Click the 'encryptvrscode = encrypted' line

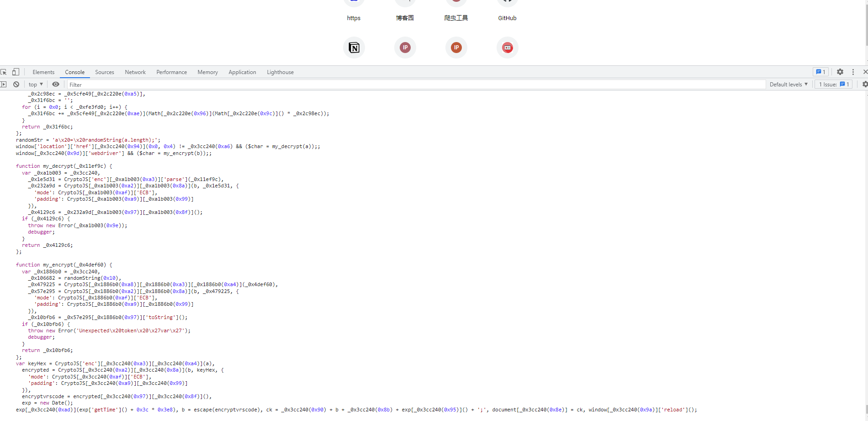point(116,397)
